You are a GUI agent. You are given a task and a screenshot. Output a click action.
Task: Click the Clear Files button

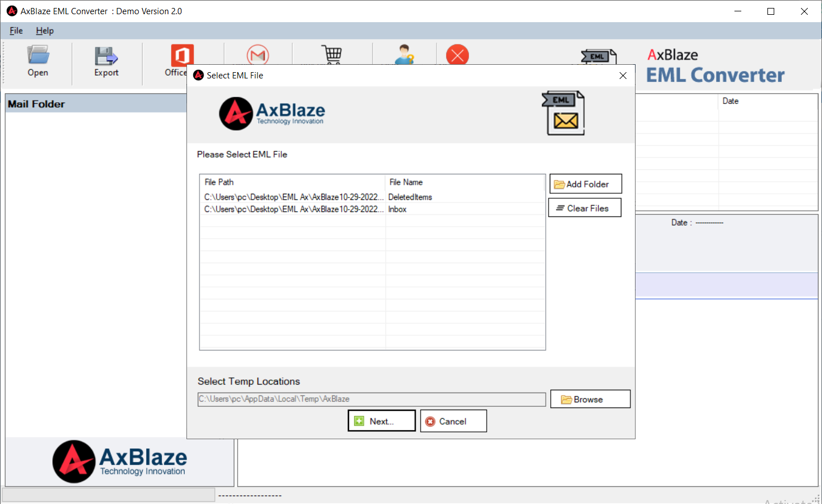tap(585, 208)
